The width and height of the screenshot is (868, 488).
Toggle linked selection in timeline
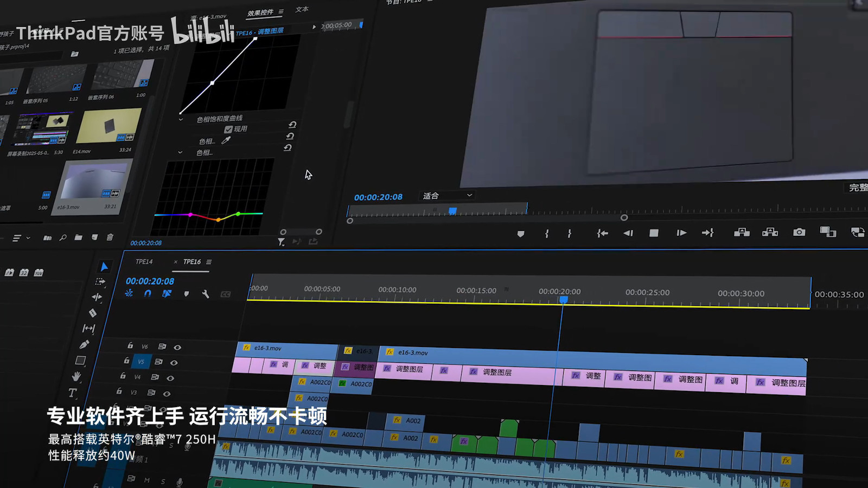pyautogui.click(x=167, y=293)
